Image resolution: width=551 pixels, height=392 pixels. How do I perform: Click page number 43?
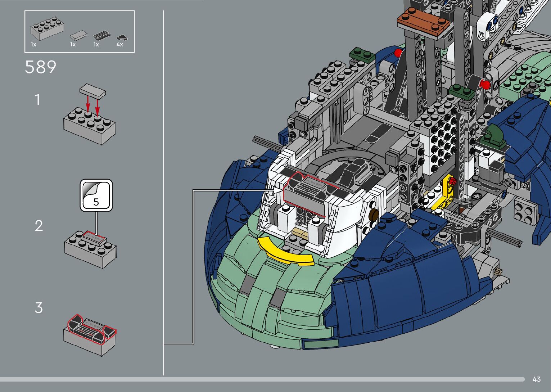pos(536,379)
